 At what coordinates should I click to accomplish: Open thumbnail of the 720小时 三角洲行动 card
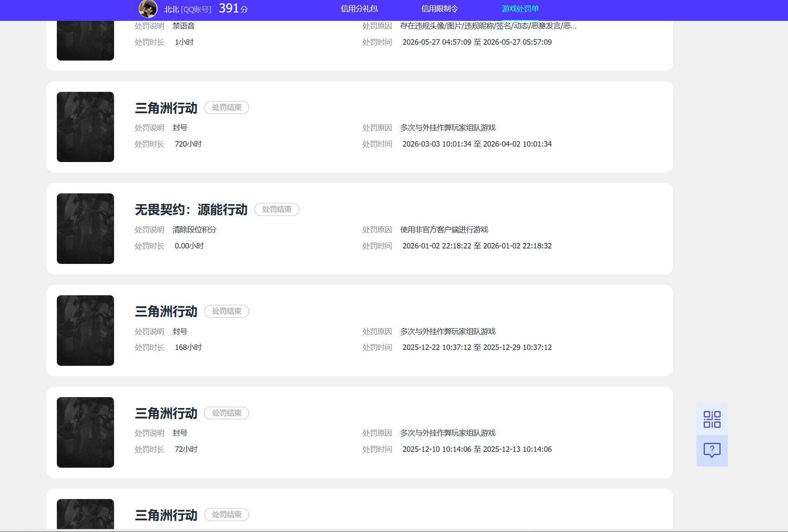[85, 127]
